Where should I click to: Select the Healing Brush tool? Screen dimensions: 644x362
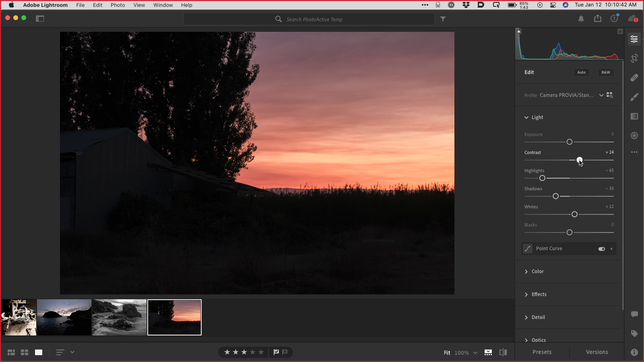click(634, 78)
